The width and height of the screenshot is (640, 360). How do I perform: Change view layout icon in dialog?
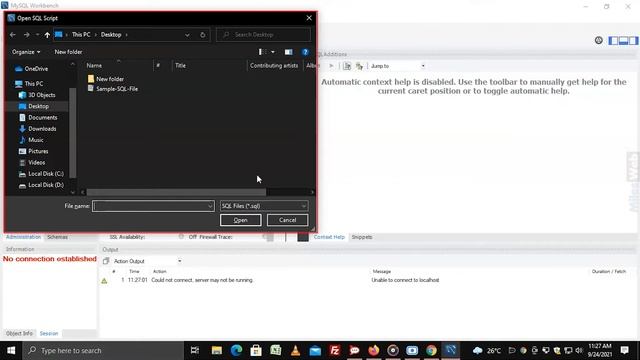[x=262, y=52]
